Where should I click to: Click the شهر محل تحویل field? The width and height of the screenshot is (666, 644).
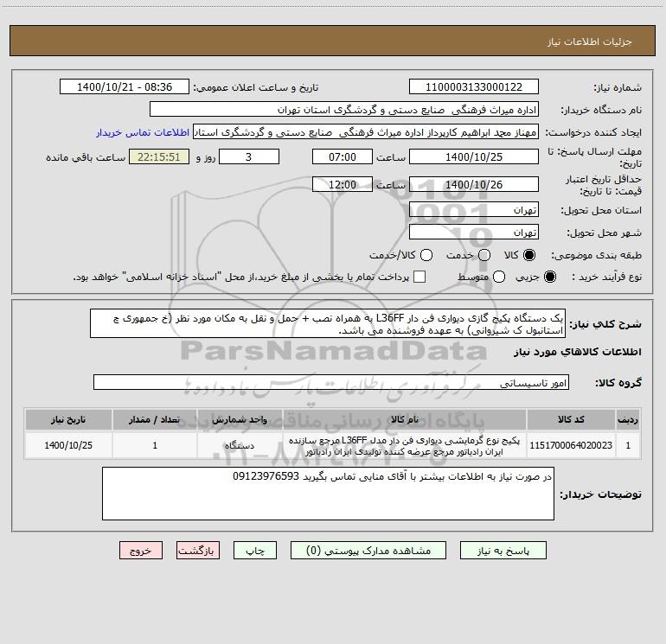474,233
